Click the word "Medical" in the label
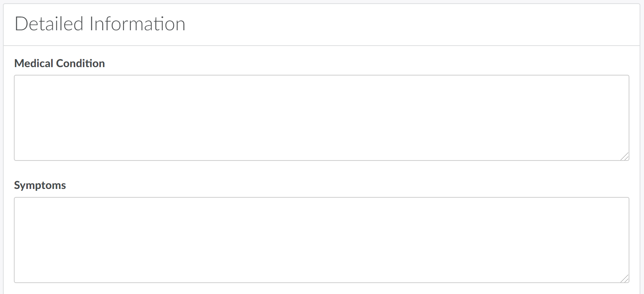Viewport: 644px width, 294px height. [x=34, y=63]
